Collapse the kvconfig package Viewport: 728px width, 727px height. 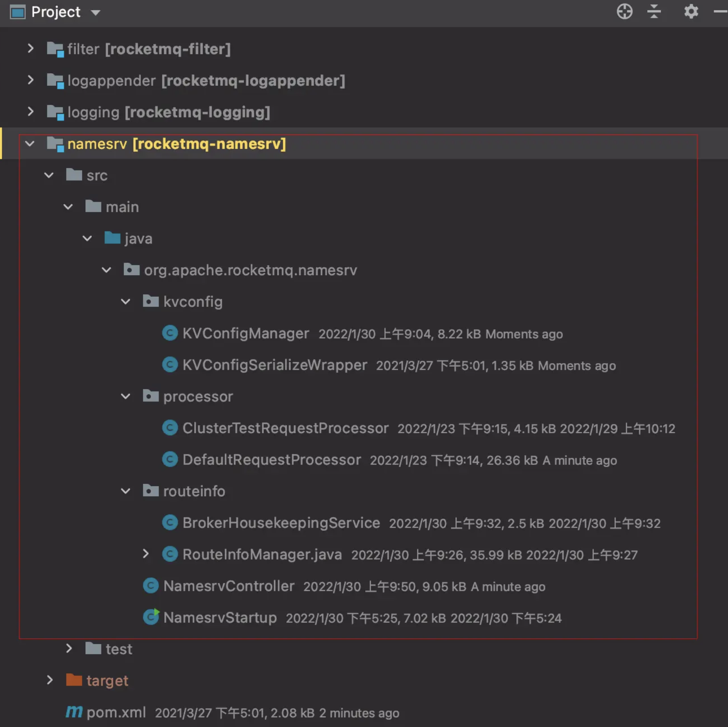pos(126,301)
